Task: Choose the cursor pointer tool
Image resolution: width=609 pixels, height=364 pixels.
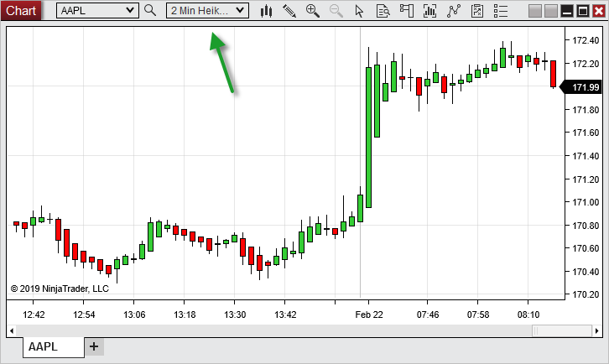Action: pos(359,11)
